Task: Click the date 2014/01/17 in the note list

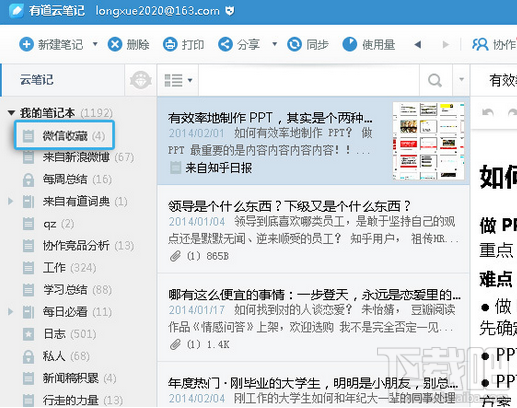Action: coord(197,310)
